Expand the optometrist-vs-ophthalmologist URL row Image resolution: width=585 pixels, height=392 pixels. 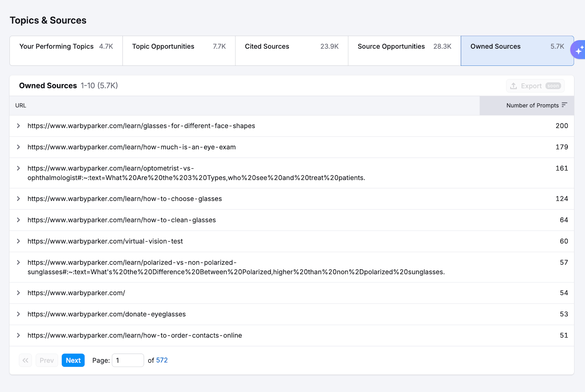18,168
